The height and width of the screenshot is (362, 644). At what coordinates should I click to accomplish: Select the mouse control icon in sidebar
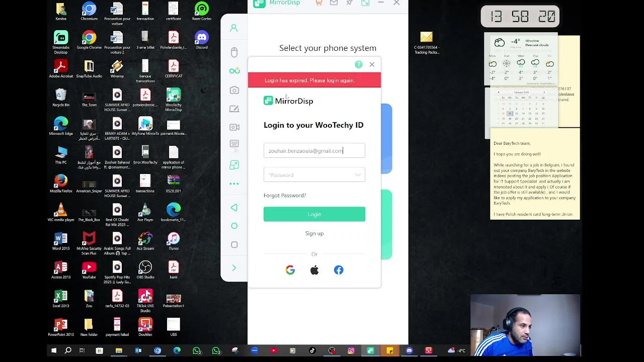(234, 52)
